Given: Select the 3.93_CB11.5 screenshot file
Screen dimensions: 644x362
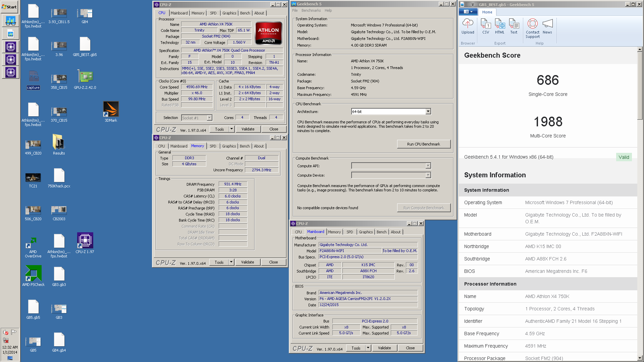Looking at the screenshot, I should (x=59, y=15).
